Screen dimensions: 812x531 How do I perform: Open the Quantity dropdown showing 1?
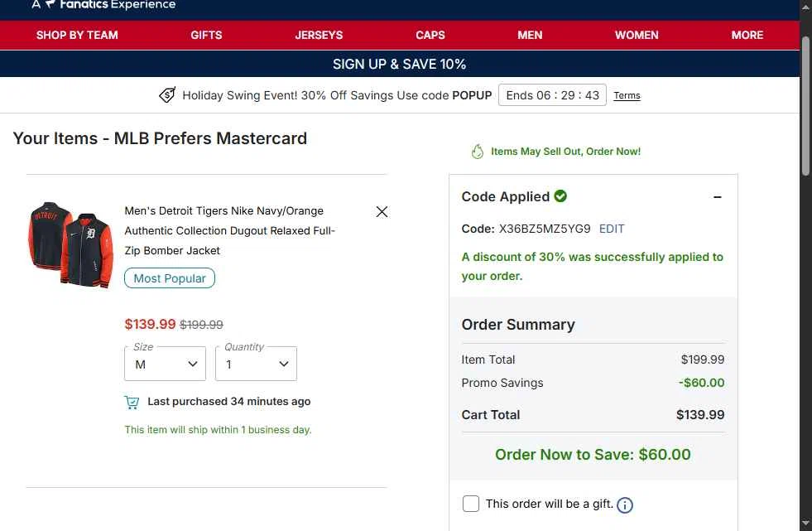click(x=256, y=364)
